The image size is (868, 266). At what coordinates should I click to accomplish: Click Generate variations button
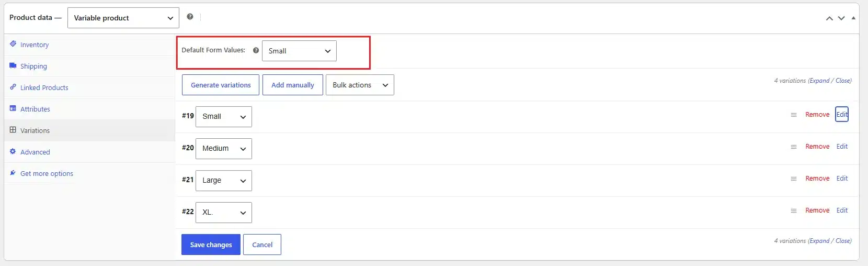coord(221,85)
